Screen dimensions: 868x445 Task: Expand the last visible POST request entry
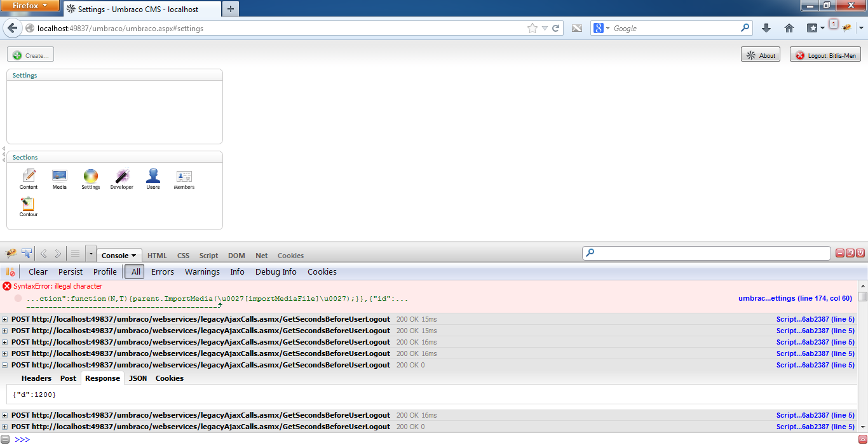[5, 427]
